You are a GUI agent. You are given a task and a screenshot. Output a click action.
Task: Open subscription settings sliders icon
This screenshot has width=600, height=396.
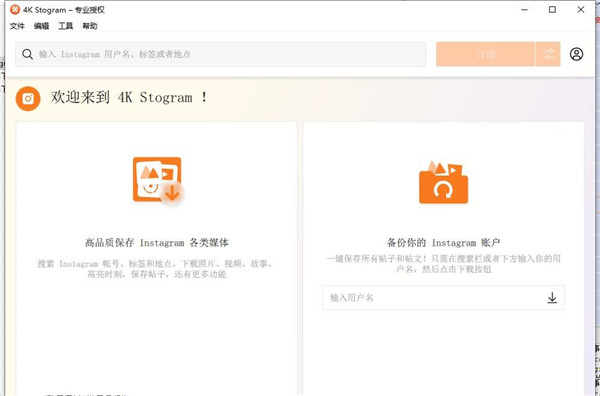coord(548,54)
